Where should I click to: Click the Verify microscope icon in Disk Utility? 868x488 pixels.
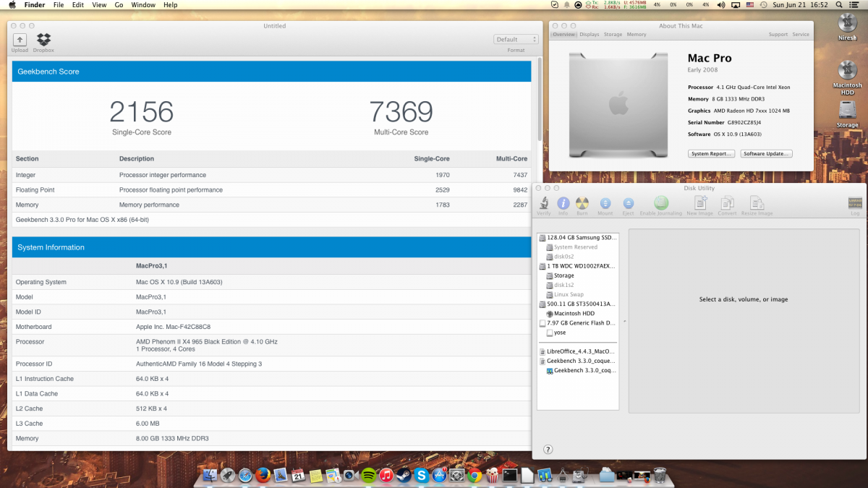[x=543, y=204]
